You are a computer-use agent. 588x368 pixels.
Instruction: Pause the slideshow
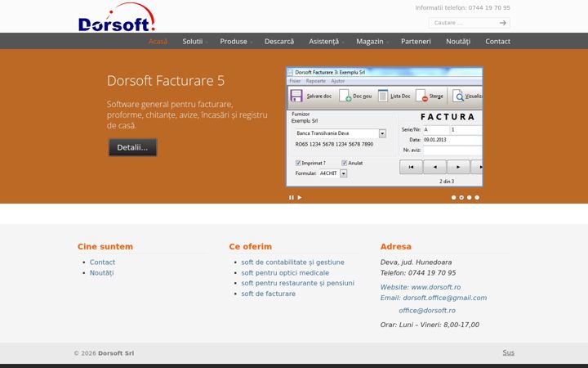pyautogui.click(x=292, y=198)
